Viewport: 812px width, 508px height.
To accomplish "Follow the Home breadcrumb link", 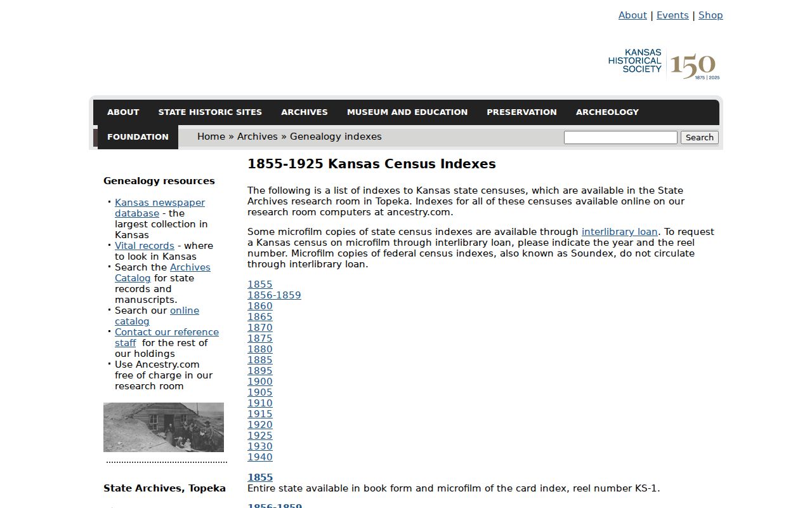I will coord(211,137).
